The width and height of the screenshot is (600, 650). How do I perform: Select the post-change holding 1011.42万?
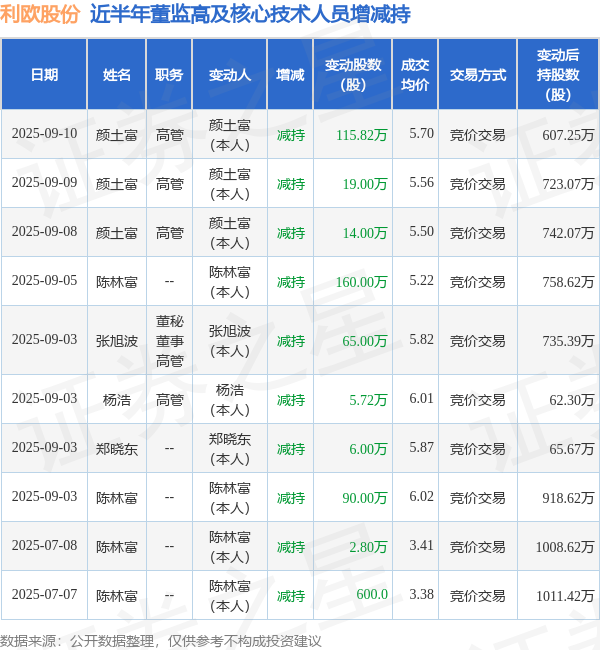pyautogui.click(x=565, y=595)
